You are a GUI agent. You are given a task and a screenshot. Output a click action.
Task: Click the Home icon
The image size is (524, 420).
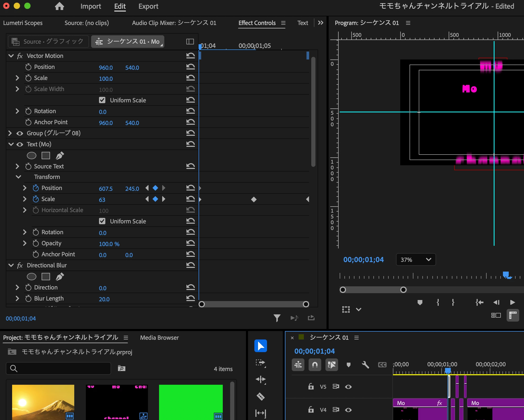pyautogui.click(x=60, y=6)
